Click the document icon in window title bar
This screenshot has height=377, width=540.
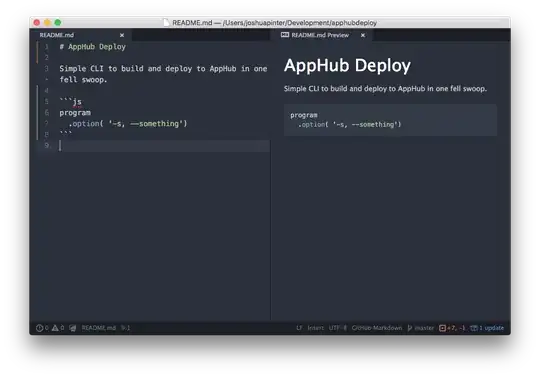[166, 23]
